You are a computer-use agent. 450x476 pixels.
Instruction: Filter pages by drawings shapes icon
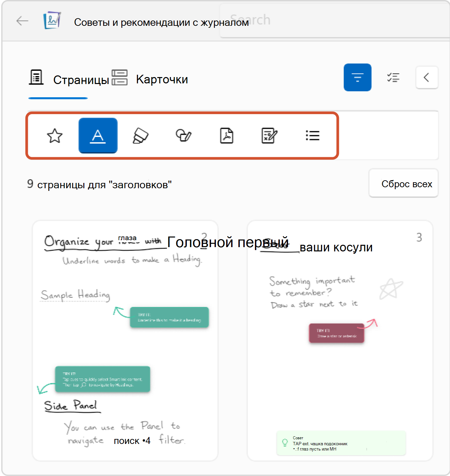click(x=184, y=136)
